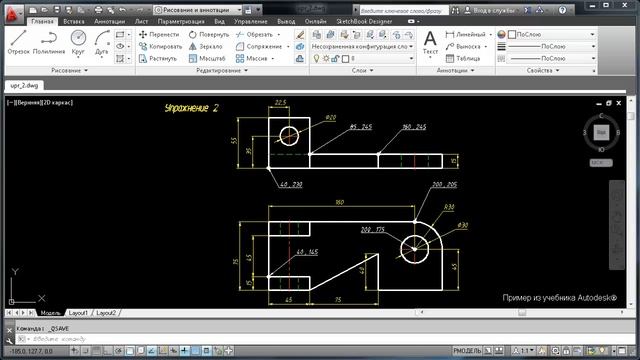Click the Выноска (leader) tool
Screen dimensions: 640x360
[x=463, y=47]
